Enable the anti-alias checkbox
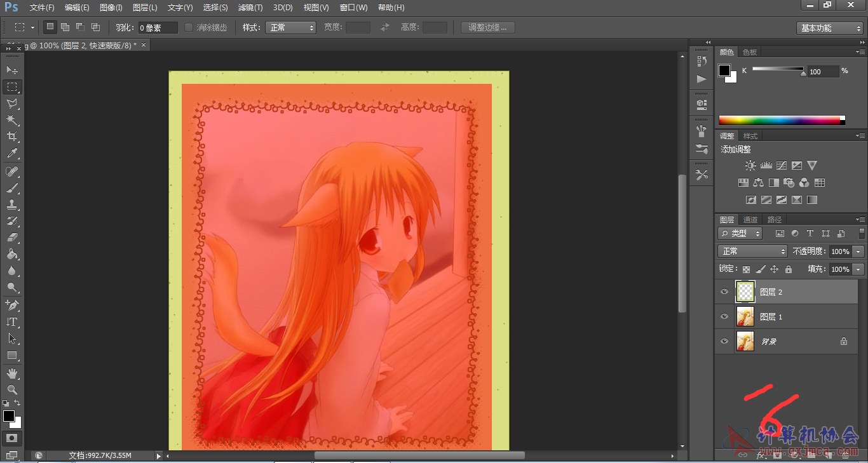The height and width of the screenshot is (463, 868). coord(189,27)
